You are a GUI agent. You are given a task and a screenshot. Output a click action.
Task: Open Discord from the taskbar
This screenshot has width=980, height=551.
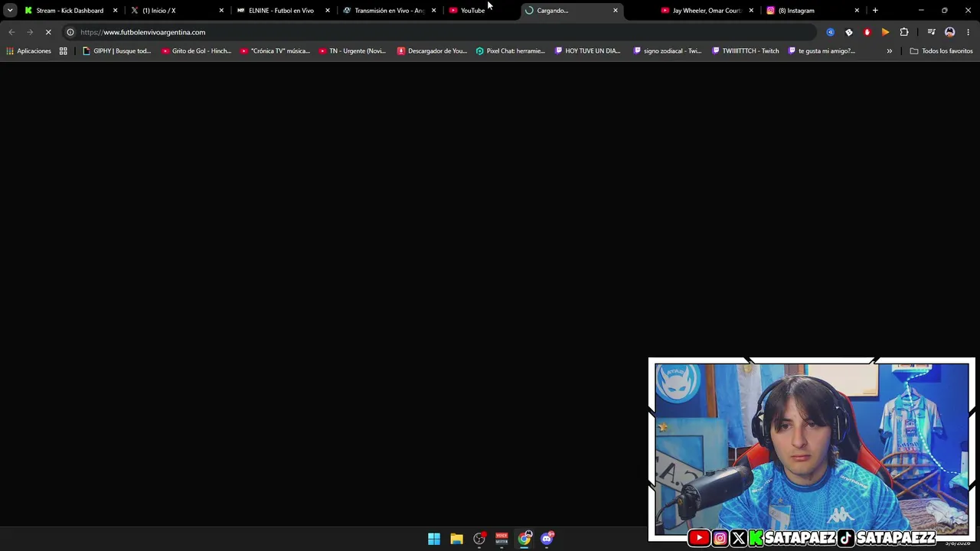coord(547,539)
